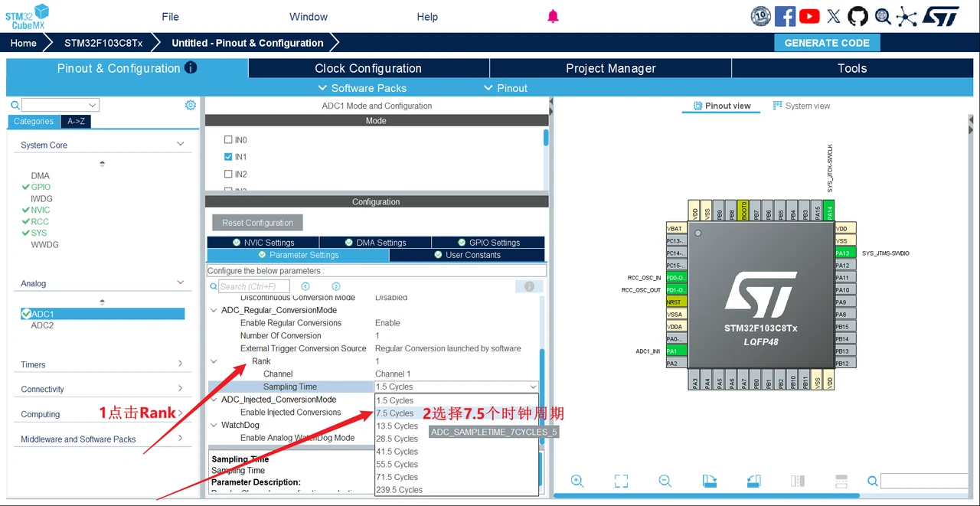The image size is (980, 506).
Task: Open the DMA Settings tab
Action: [375, 243]
